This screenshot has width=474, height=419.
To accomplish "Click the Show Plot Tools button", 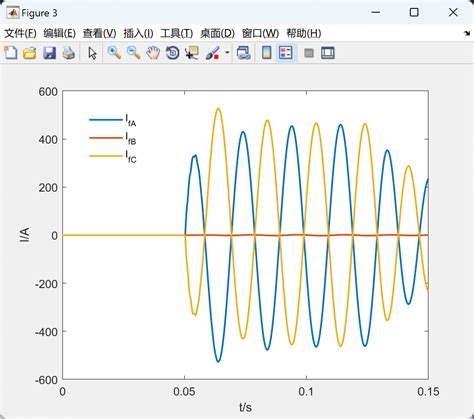I will pos(328,53).
